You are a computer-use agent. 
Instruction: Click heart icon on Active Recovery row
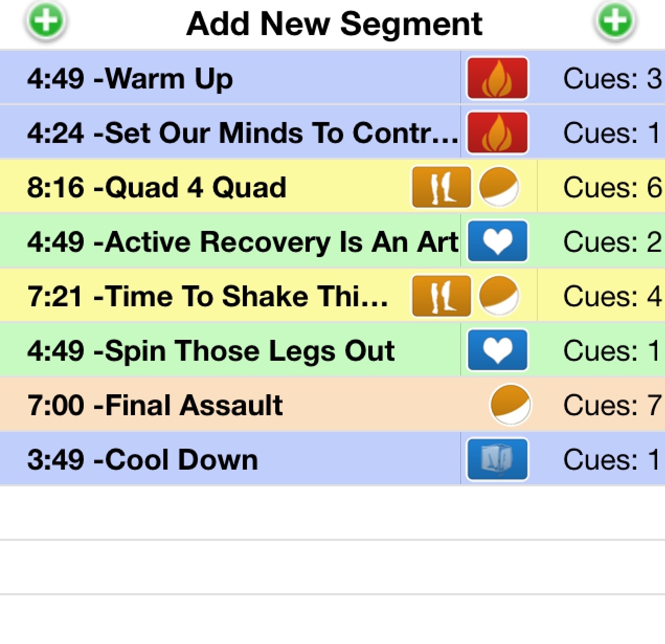coord(498,242)
